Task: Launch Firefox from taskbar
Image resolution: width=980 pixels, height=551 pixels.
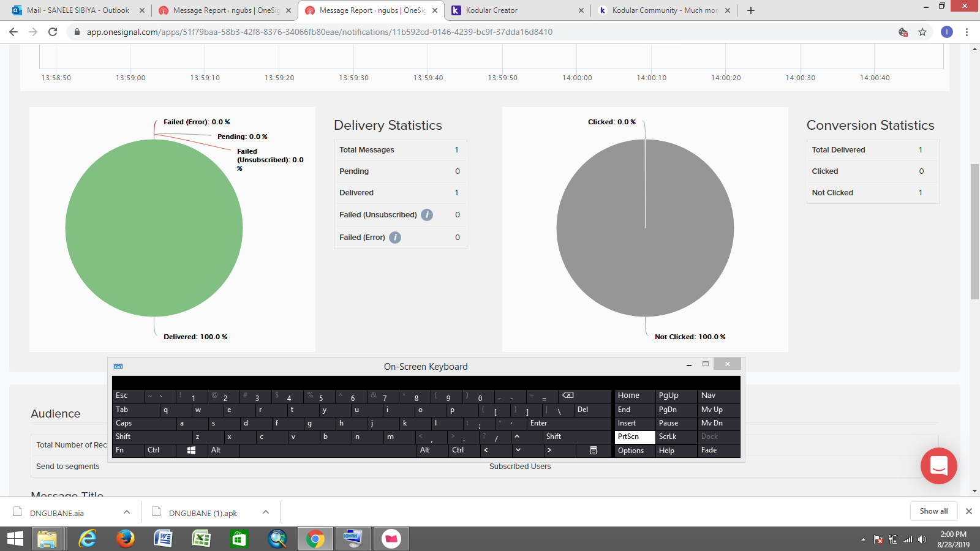Action: click(x=125, y=539)
